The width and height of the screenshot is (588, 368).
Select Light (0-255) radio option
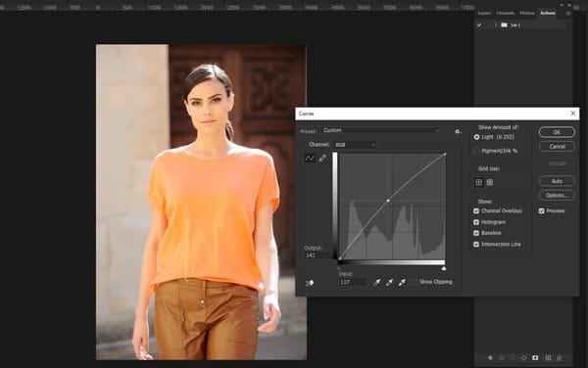tap(476, 137)
